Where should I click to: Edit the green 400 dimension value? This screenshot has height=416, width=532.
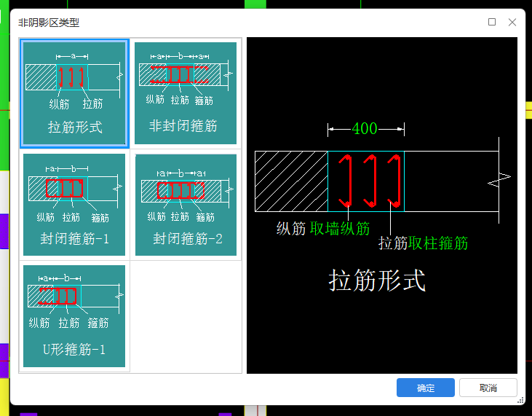click(365, 129)
